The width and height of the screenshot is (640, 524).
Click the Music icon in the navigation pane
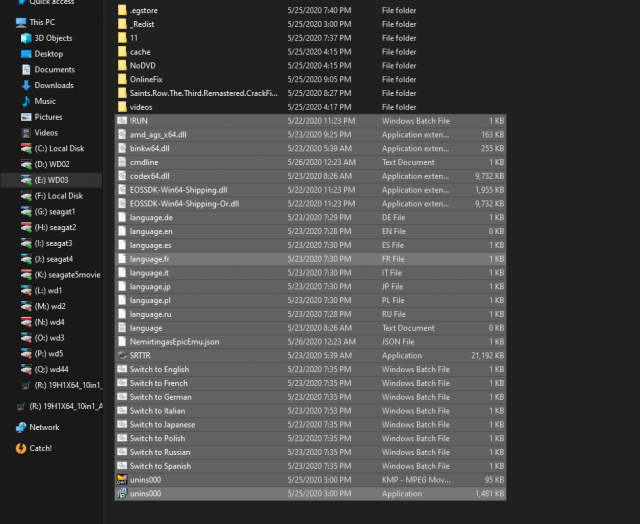tap(25, 101)
